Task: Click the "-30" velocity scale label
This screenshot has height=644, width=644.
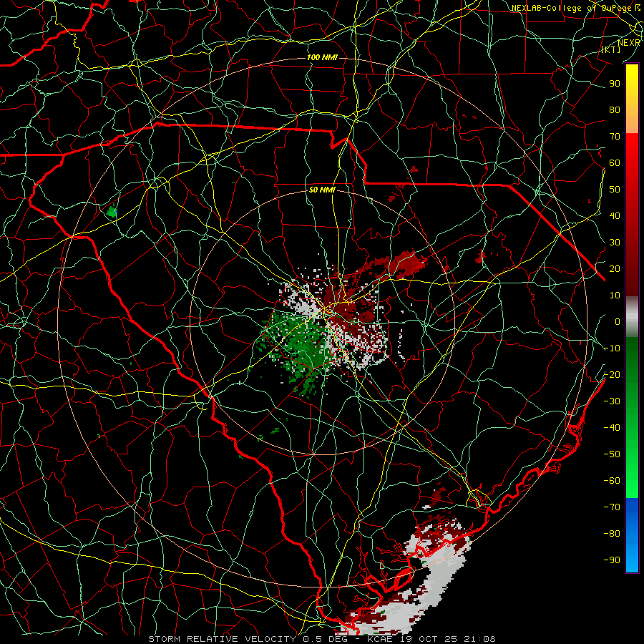Action: tap(612, 401)
